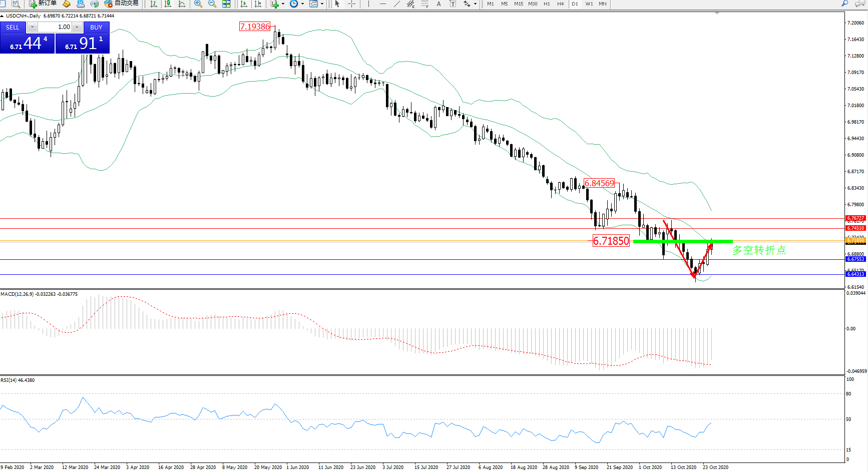The height and width of the screenshot is (472, 868).
Task: Switch chart to bar chart mode
Action: pyautogui.click(x=154, y=4)
